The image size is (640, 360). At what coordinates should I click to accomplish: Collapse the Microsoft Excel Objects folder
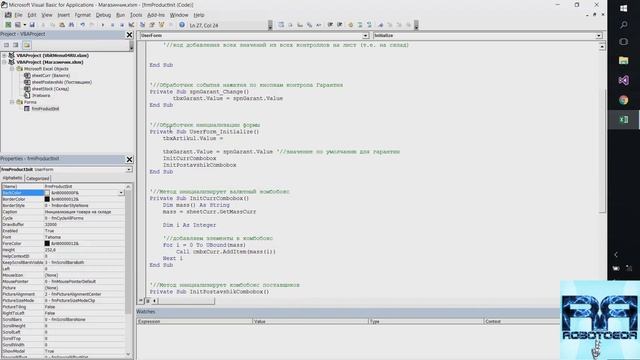12,69
